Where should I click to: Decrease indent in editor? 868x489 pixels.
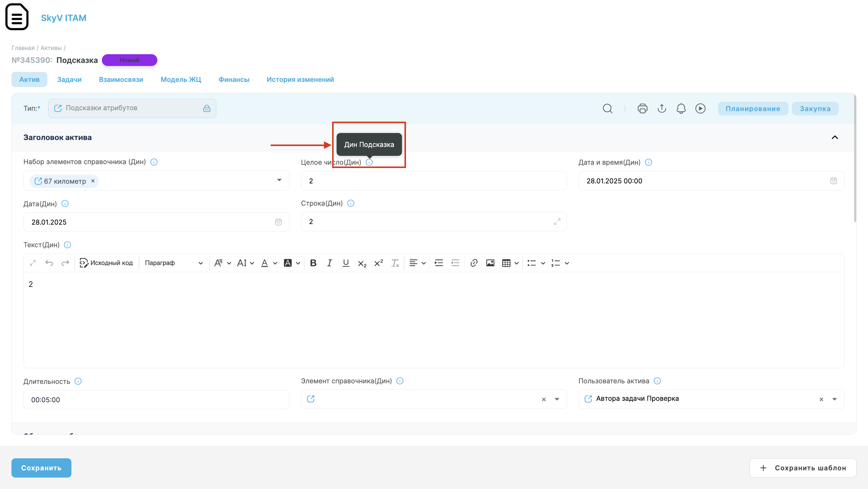455,263
